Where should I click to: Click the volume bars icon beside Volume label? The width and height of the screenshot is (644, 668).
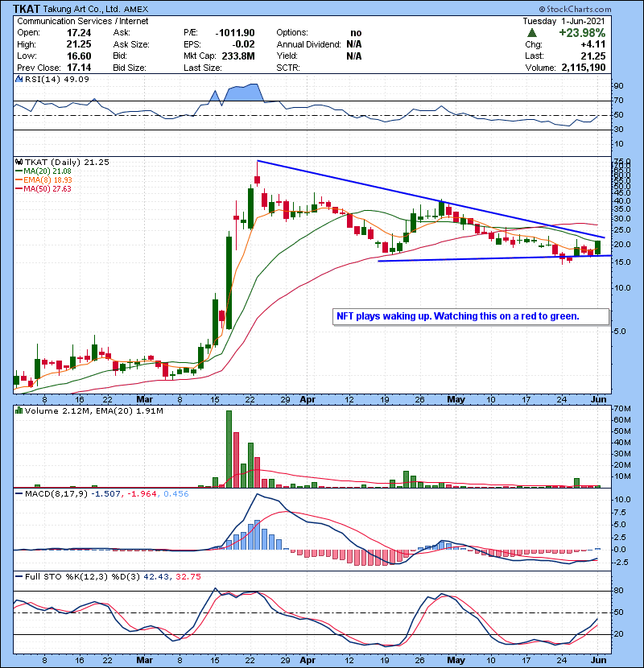[x=19, y=410]
